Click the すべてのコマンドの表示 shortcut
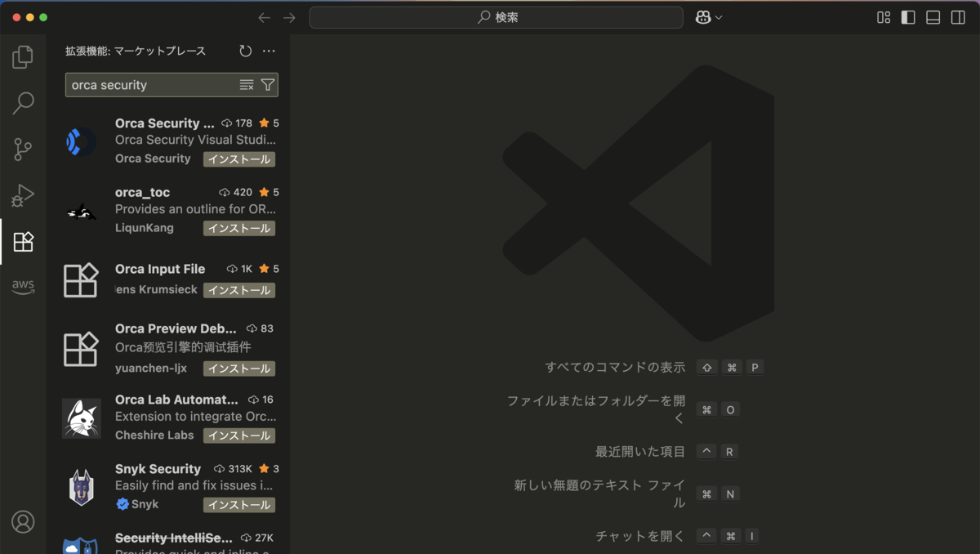Viewport: 980px width, 554px height. (615, 368)
